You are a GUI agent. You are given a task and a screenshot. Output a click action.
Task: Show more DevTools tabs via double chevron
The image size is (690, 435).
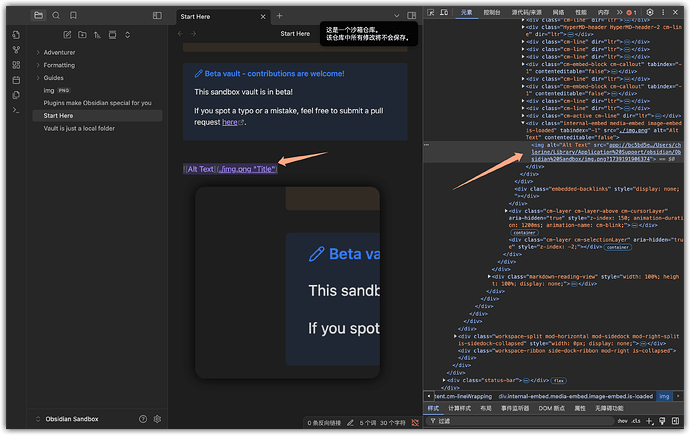pos(619,12)
